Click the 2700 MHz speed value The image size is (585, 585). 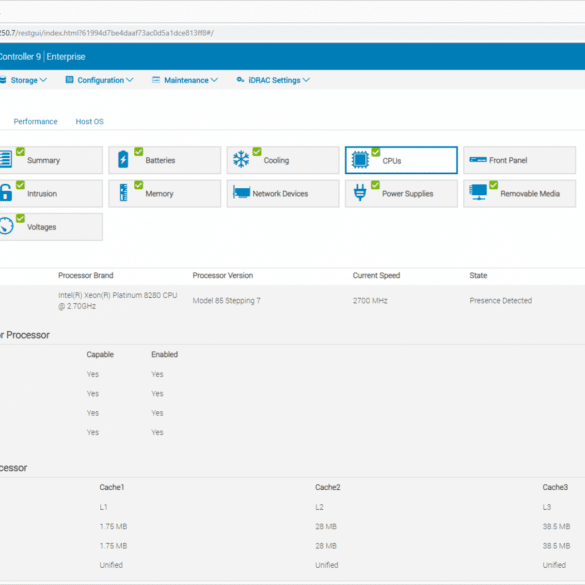370,301
